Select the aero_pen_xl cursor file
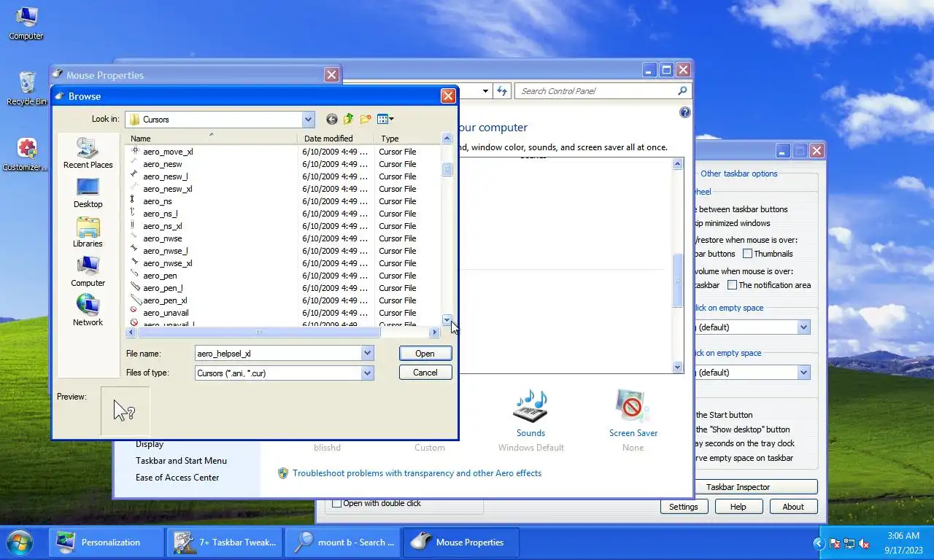Screen dimensions: 934x560 pos(165,300)
